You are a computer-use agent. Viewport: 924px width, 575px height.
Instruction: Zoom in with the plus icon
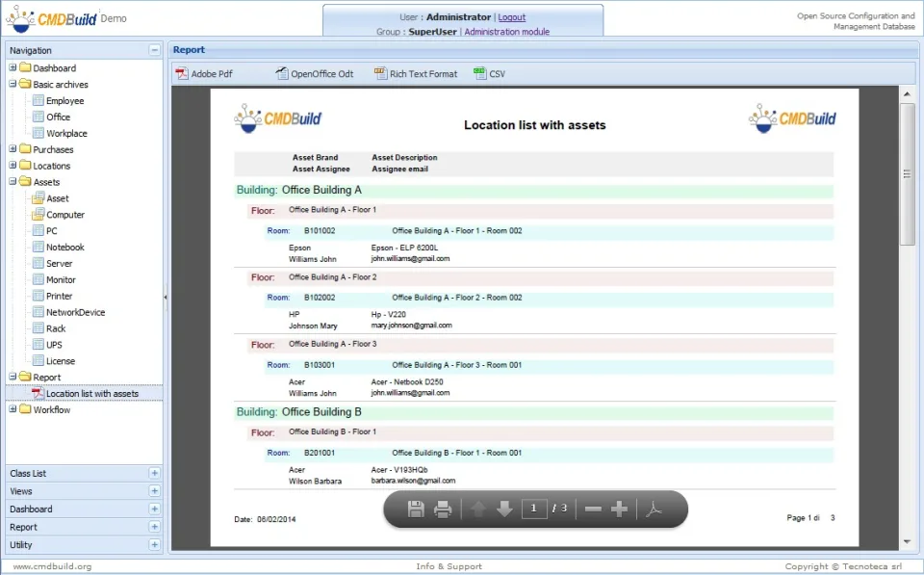(619, 509)
